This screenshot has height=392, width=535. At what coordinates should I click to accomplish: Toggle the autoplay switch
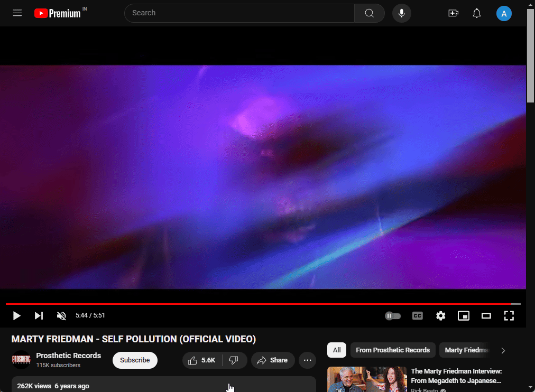pos(393,315)
